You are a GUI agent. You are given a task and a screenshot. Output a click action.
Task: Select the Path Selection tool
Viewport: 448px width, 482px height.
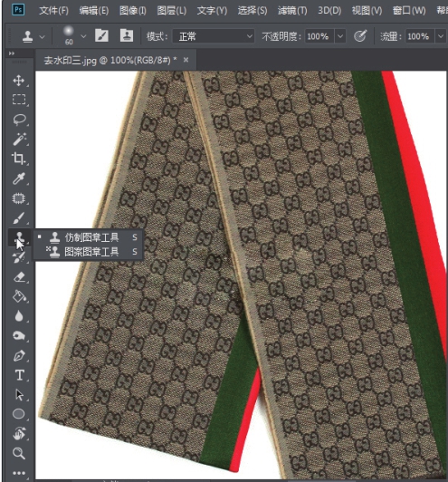tap(19, 395)
